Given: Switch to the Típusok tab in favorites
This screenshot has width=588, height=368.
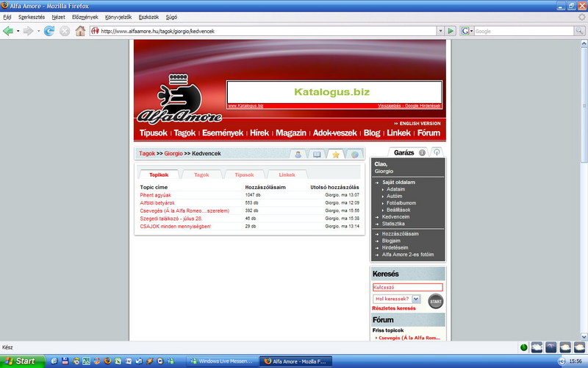Looking at the screenshot, I should [244, 174].
